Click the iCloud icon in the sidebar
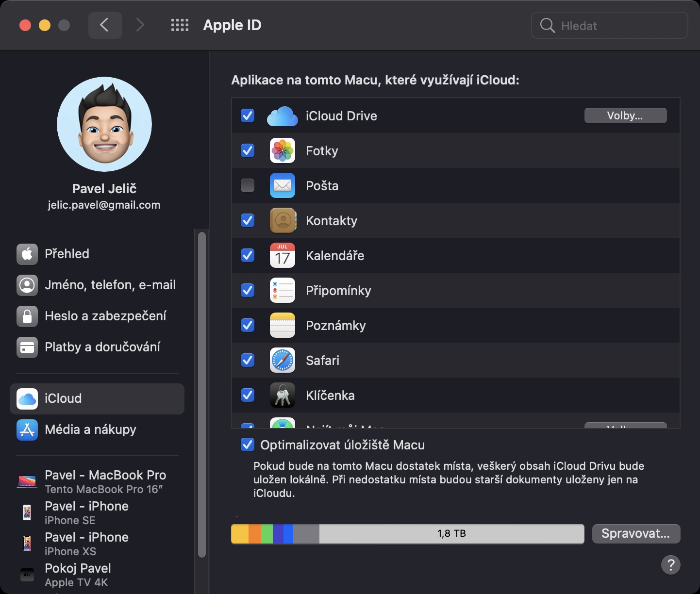The height and width of the screenshot is (594, 700). [x=27, y=399]
